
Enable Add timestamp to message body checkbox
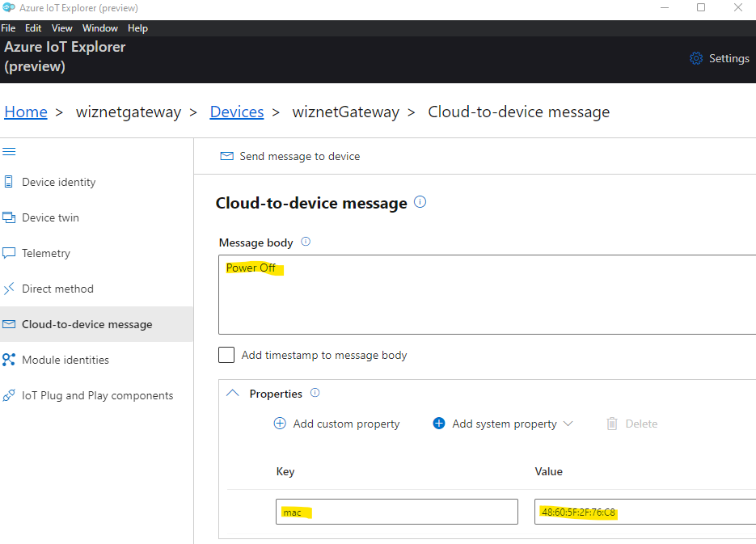point(226,355)
